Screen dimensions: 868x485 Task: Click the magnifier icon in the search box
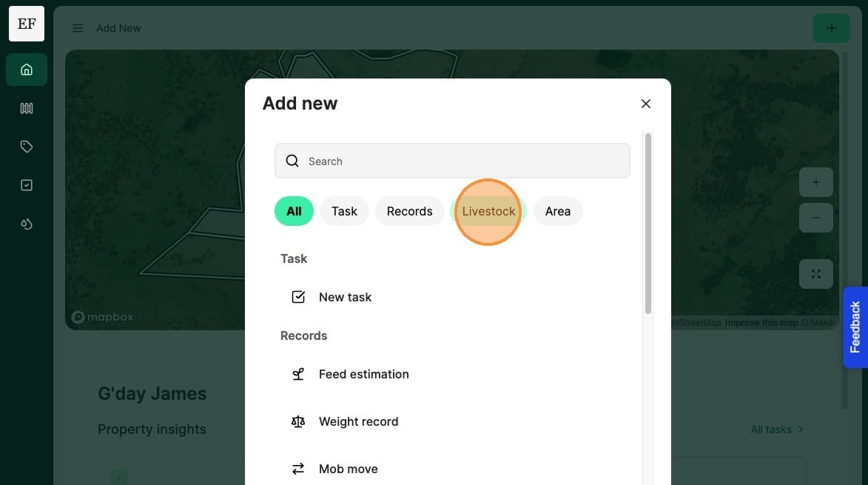pyautogui.click(x=292, y=161)
